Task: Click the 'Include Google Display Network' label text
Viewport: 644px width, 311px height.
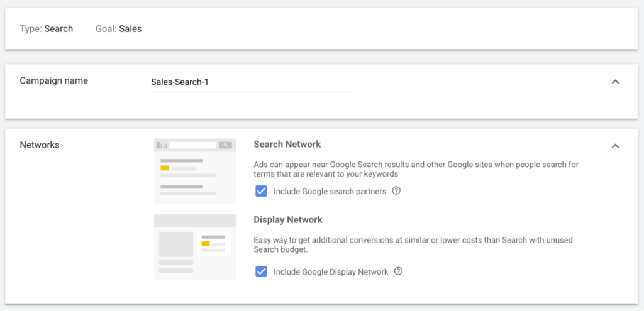Action: (x=331, y=271)
